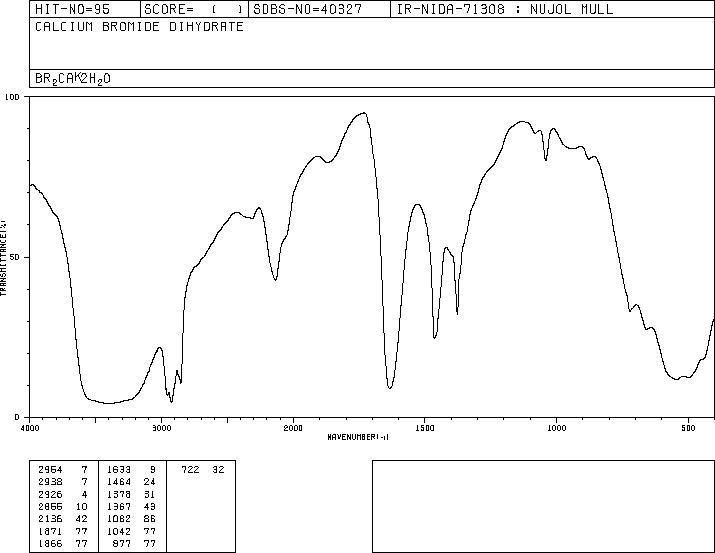
Task: Click the transmittance value 77 beside 877
Action: tap(150, 543)
